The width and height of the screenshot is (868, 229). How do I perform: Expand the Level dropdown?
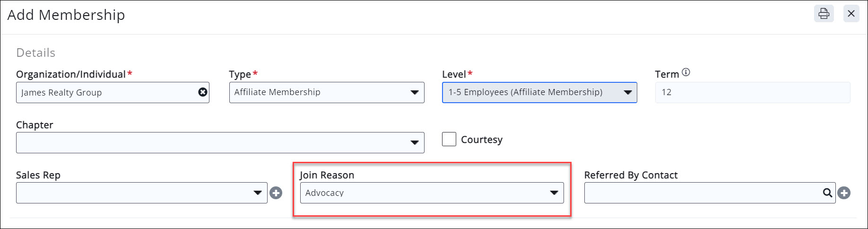point(539,92)
